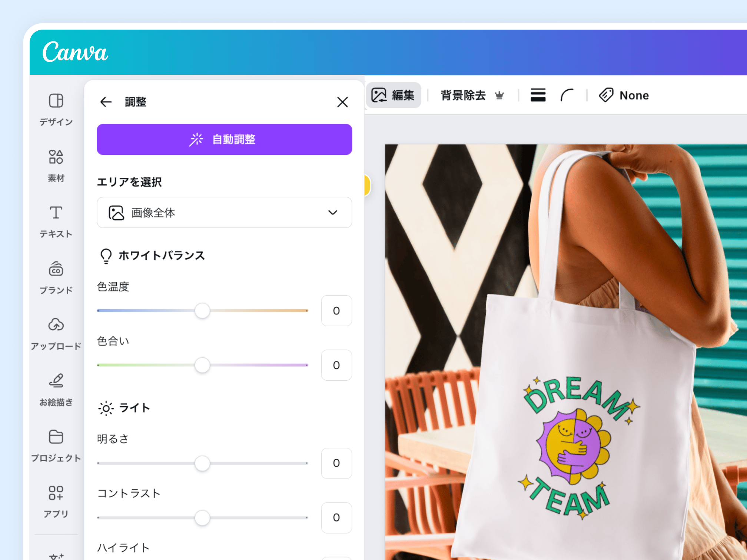The image size is (747, 560).
Task: Click the 色合い tint slider handle
Action: point(202,365)
